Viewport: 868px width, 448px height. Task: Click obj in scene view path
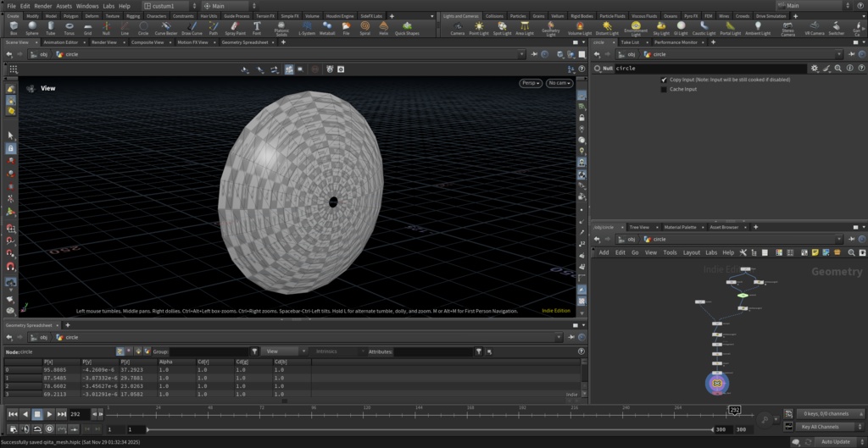coord(43,54)
